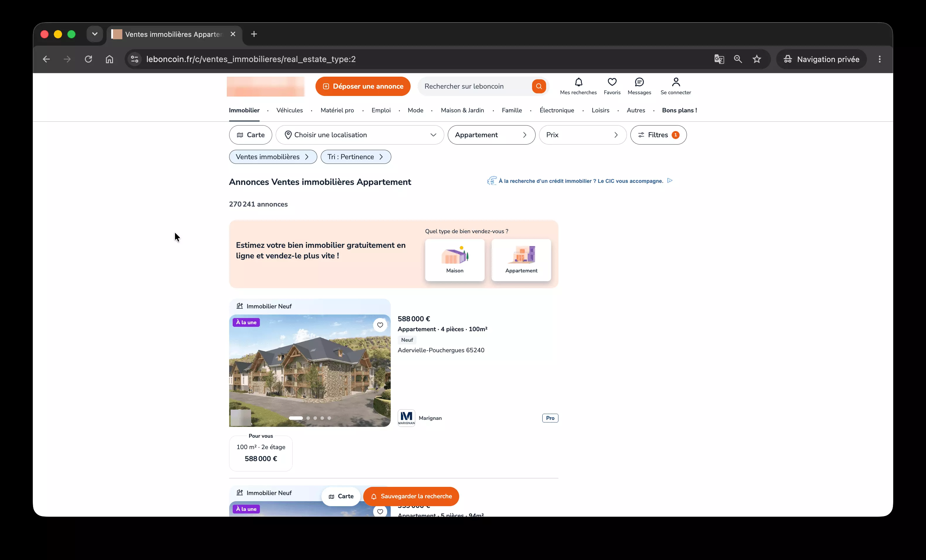Select the Immobilier category tab
Image resolution: width=926 pixels, height=560 pixels.
(244, 110)
